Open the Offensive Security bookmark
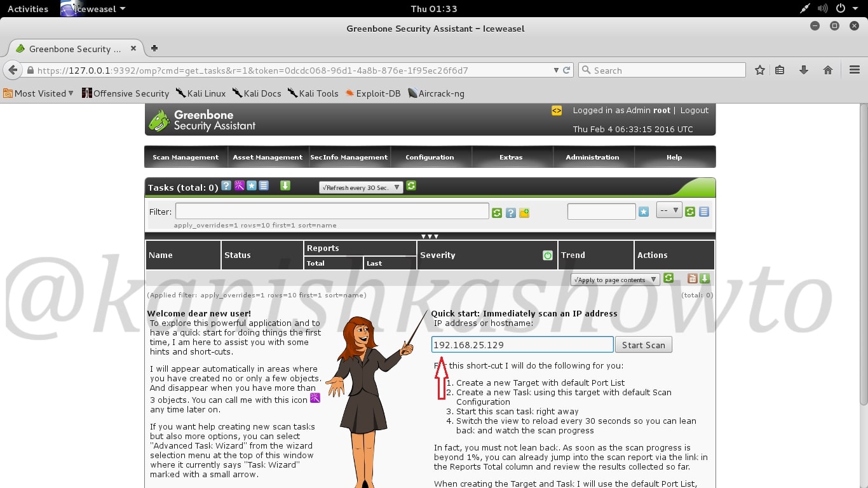The image size is (868, 488). 125,93
